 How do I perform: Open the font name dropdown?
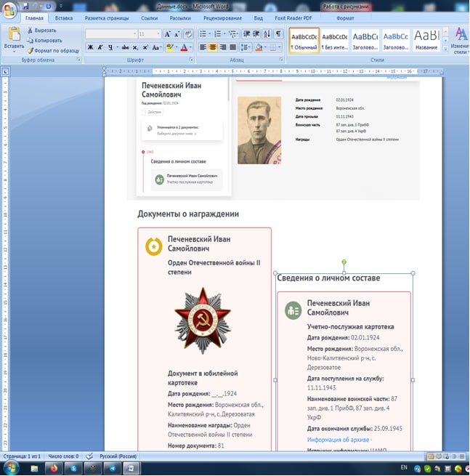pyautogui.click(x=134, y=34)
